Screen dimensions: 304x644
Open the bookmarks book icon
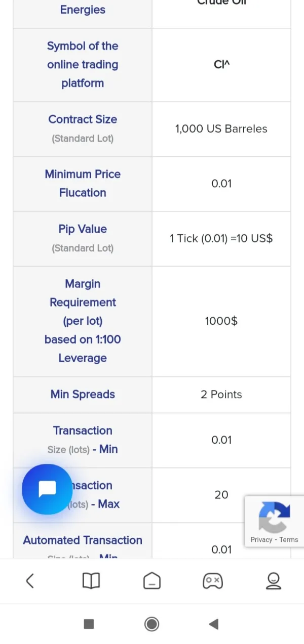point(91,581)
